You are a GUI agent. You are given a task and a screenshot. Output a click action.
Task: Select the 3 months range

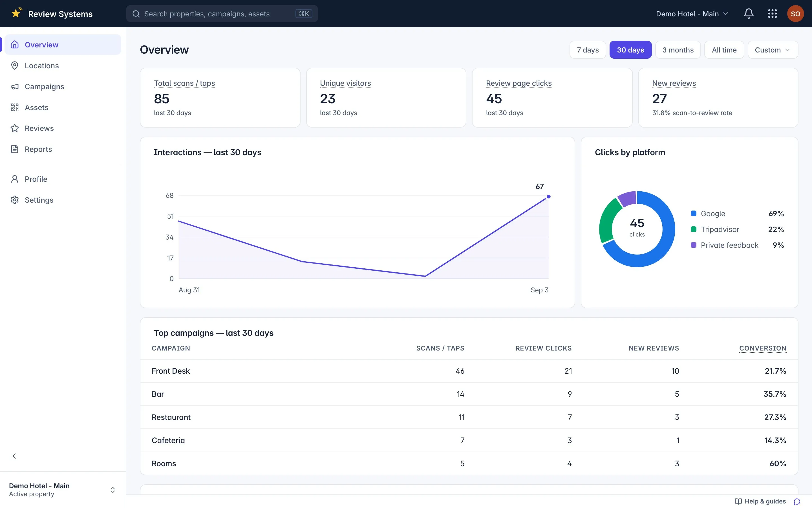[x=678, y=50]
